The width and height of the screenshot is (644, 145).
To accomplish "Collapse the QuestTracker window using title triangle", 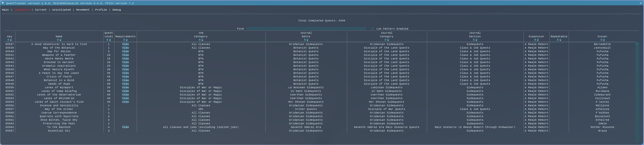I will click(3, 3).
